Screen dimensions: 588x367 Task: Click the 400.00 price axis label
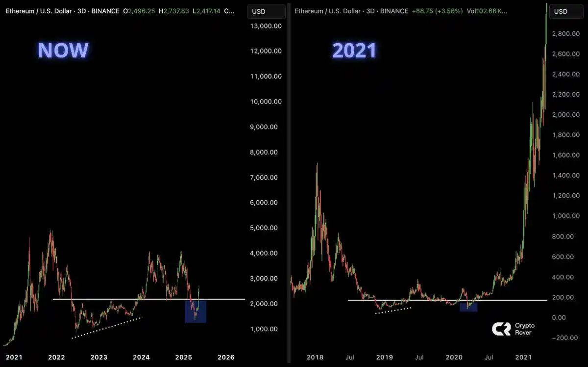pyautogui.click(x=563, y=277)
